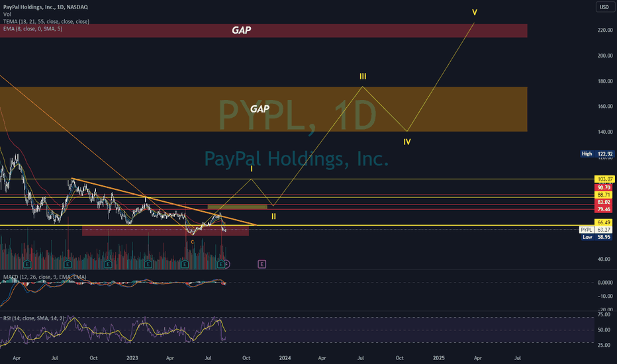The width and height of the screenshot is (617, 364).
Task: Click the Low 58.95 price label
Action: tap(596, 237)
